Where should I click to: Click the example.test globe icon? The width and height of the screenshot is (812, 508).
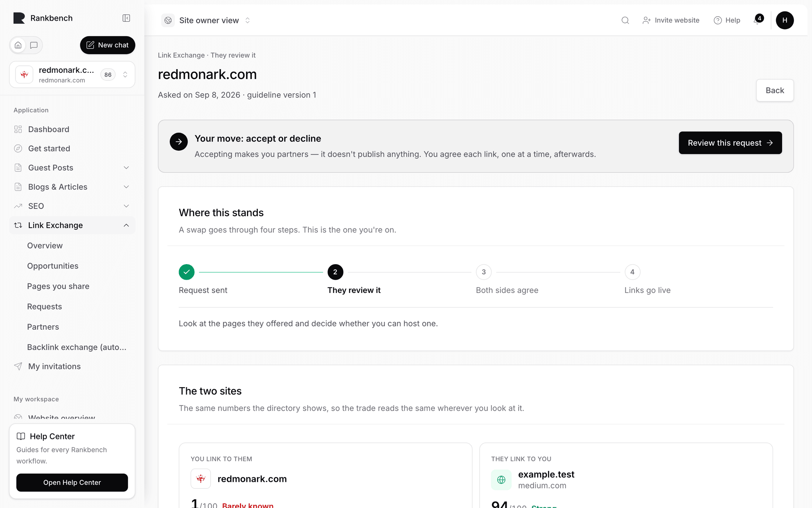click(501, 480)
